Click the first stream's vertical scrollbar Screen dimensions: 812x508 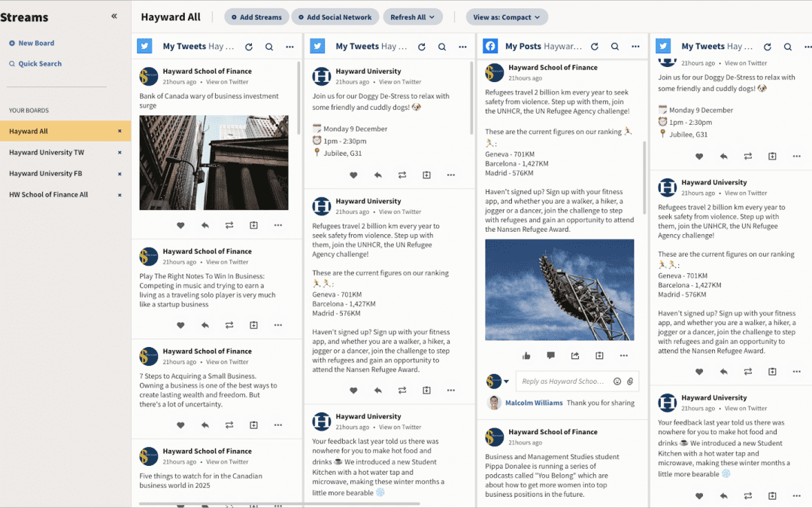click(x=298, y=98)
